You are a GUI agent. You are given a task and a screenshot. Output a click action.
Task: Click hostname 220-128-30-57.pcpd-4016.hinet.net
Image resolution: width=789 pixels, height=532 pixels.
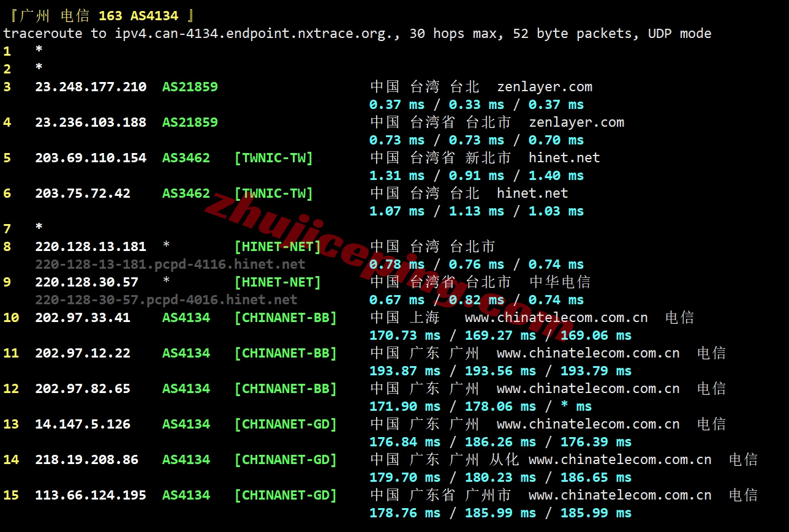[x=166, y=300]
